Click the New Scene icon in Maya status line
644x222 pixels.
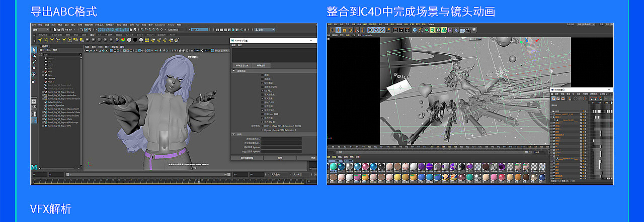point(55,30)
